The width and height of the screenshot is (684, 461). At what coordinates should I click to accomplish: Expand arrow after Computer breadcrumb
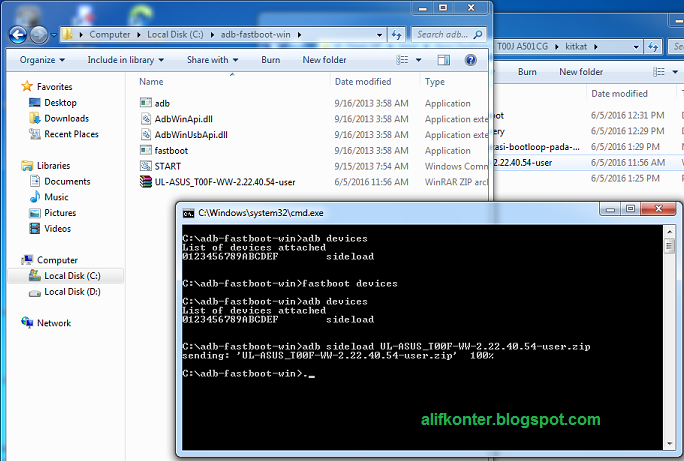[138, 34]
